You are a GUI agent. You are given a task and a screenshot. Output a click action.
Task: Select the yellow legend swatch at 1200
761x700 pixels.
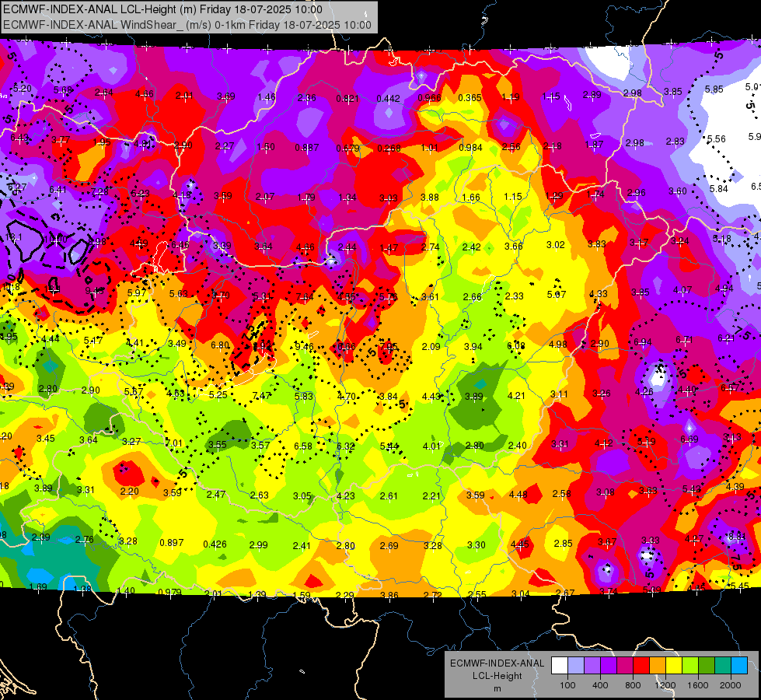tap(674, 665)
